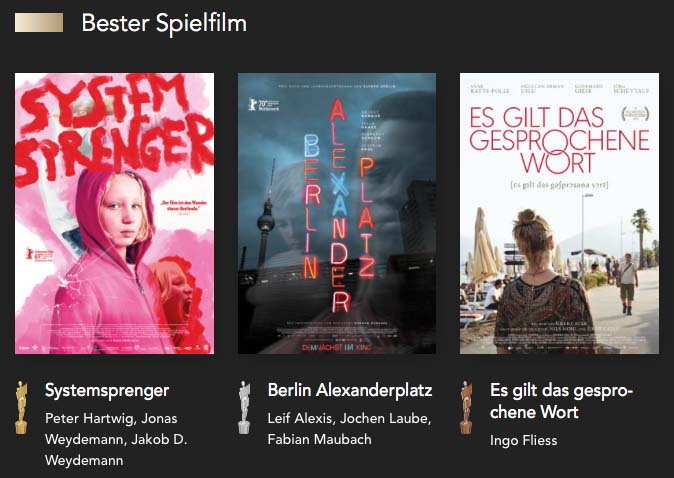Click Demnächst im Kino text on poster
Image resolution: width=674 pixels, height=478 pixels.
pos(337,347)
